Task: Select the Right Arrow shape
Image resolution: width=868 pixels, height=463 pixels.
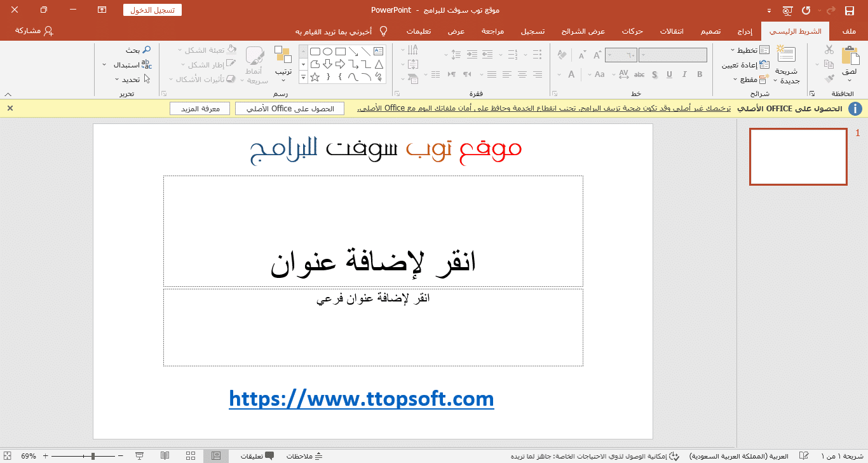Action: 340,64
